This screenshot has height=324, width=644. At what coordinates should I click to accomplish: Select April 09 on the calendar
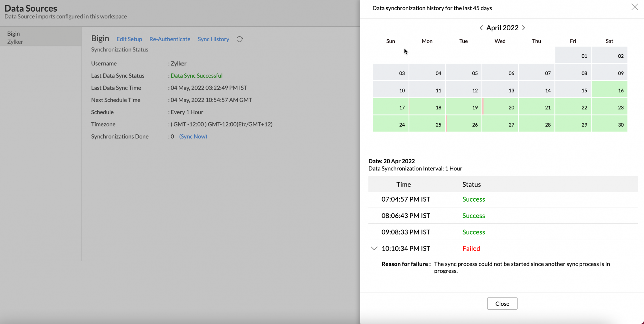pos(610,72)
